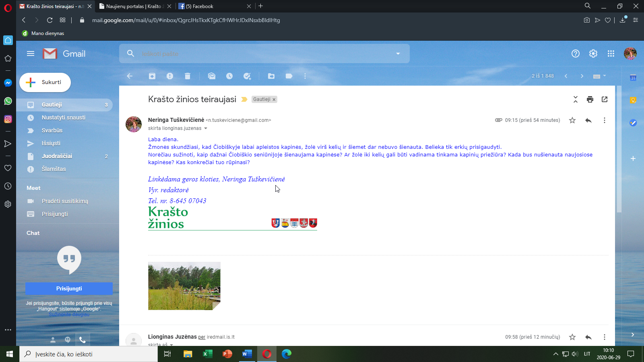The height and width of the screenshot is (362, 644).
Task: Open email in new window
Action: click(x=605, y=99)
